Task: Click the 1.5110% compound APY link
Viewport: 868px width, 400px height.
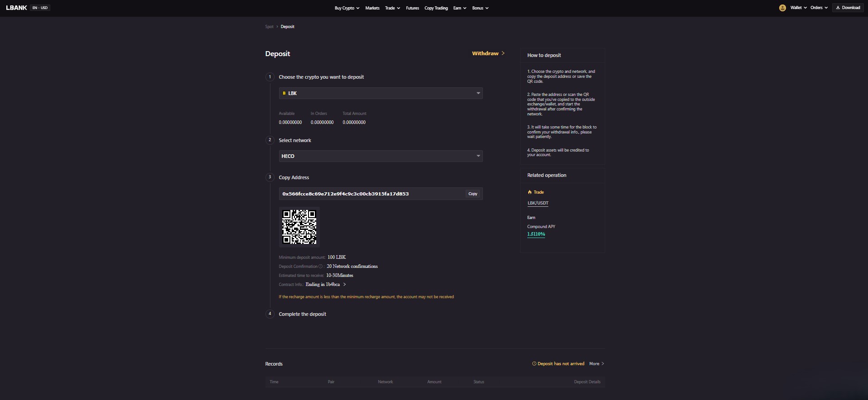Action: (536, 234)
